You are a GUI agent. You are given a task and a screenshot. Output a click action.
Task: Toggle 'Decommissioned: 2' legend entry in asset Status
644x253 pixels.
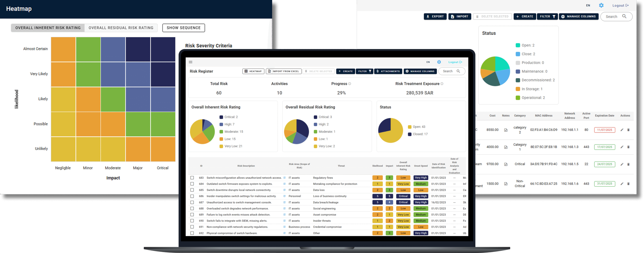pos(535,80)
